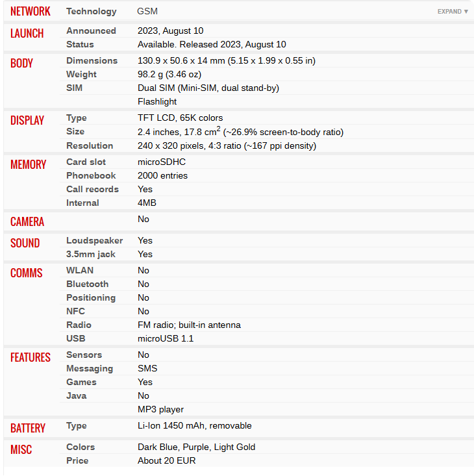Open the SIM specification link

click(74, 88)
